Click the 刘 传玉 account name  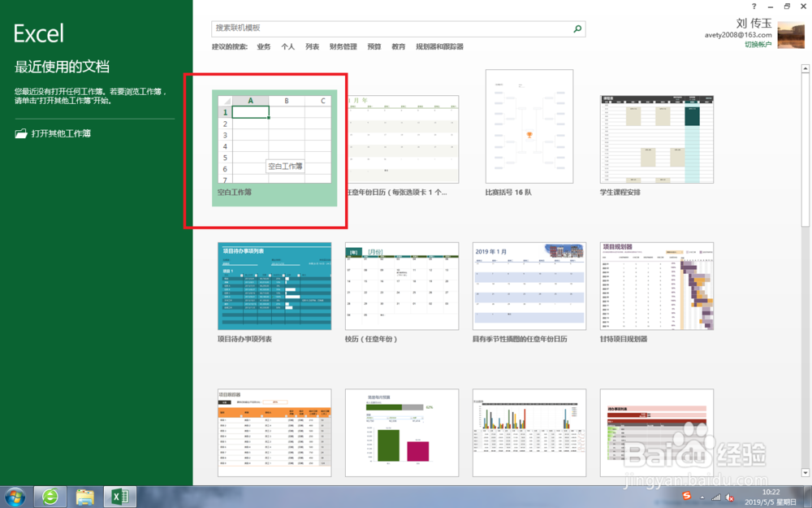(754, 24)
